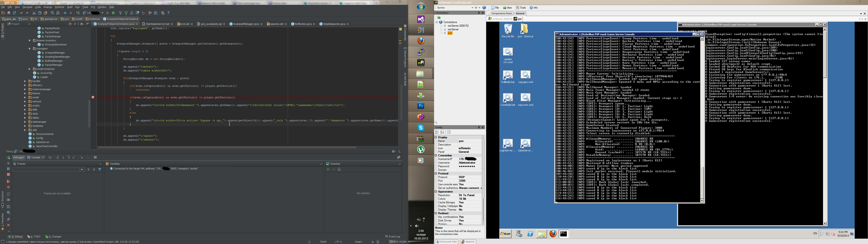Click Photoshop icon on local taskbar
This screenshot has width=868, height=244.
(421, 106)
